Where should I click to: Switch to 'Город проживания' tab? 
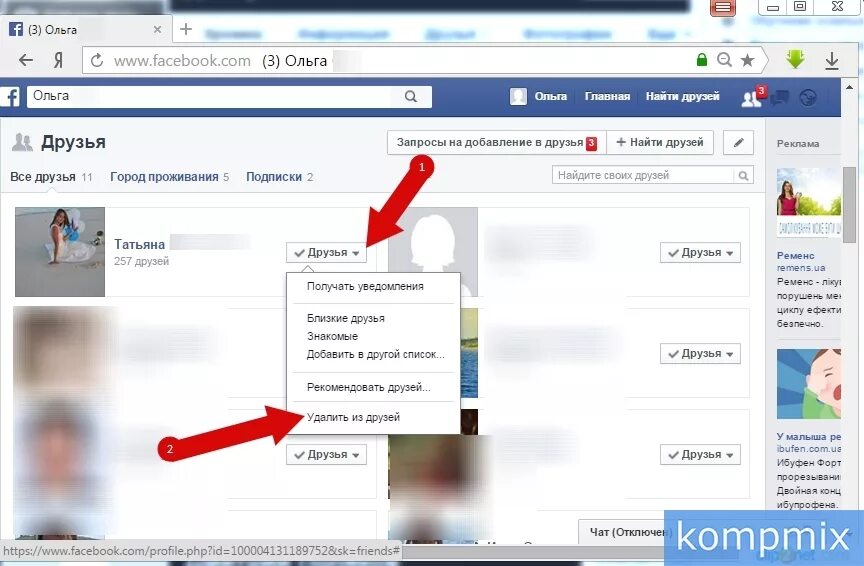click(169, 177)
